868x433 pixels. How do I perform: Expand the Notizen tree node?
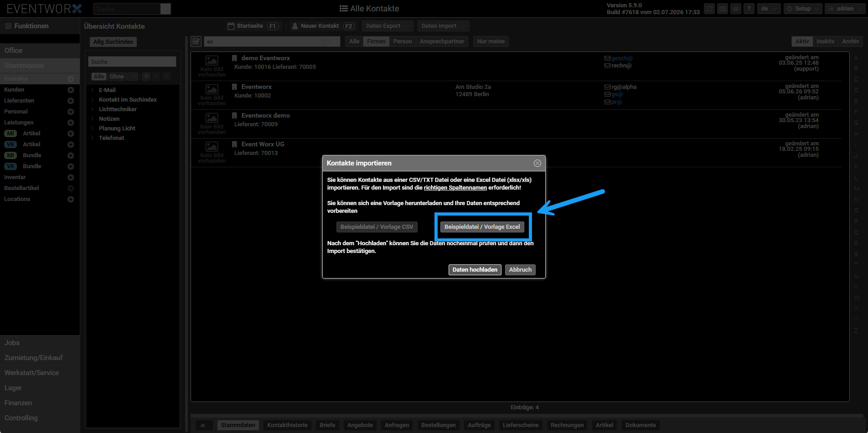click(93, 119)
